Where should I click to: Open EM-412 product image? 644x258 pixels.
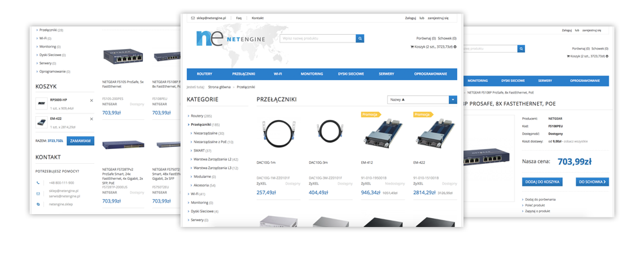(x=383, y=134)
